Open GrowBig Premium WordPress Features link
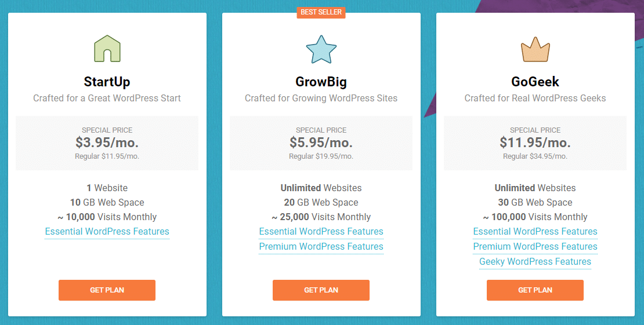Viewport: 644px width, 325px height. pos(321,247)
